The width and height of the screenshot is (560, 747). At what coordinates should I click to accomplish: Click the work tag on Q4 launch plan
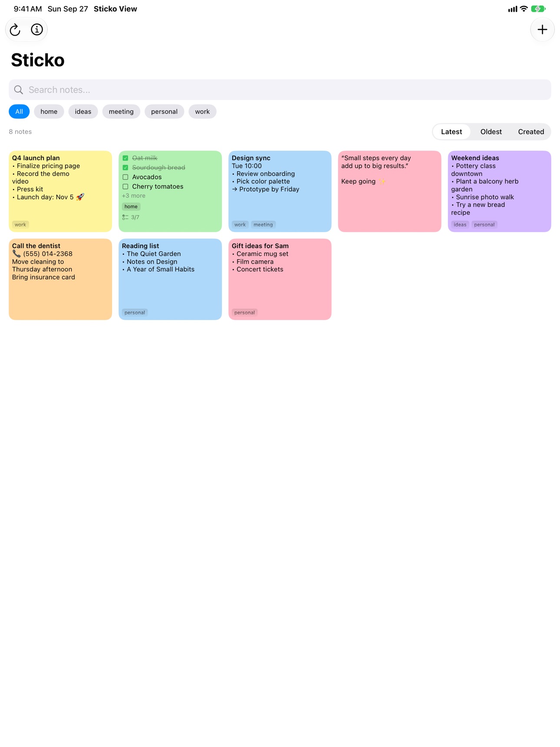20,225
